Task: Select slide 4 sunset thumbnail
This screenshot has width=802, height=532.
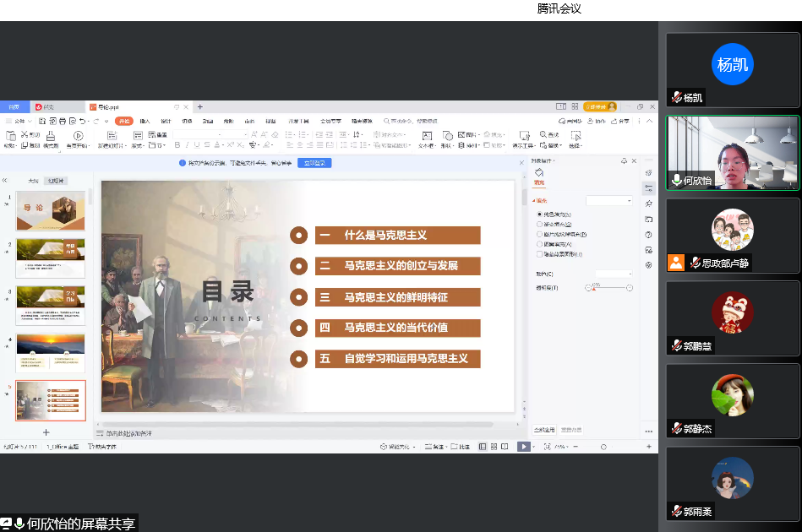Action: (x=51, y=353)
